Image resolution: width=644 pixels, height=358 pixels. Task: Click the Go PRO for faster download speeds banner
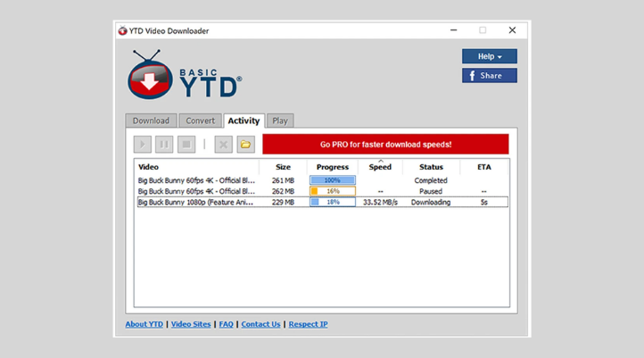click(x=385, y=145)
